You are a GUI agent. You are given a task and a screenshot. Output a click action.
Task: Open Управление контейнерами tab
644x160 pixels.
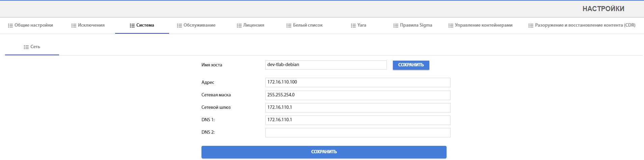click(x=480, y=25)
